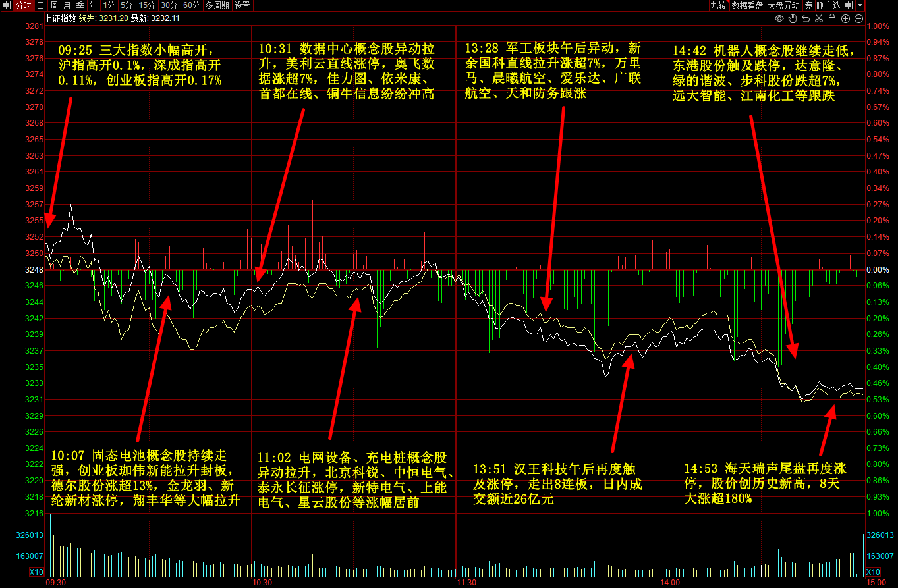Click the 删自选 button
This screenshot has height=588, width=898.
pos(828,5)
